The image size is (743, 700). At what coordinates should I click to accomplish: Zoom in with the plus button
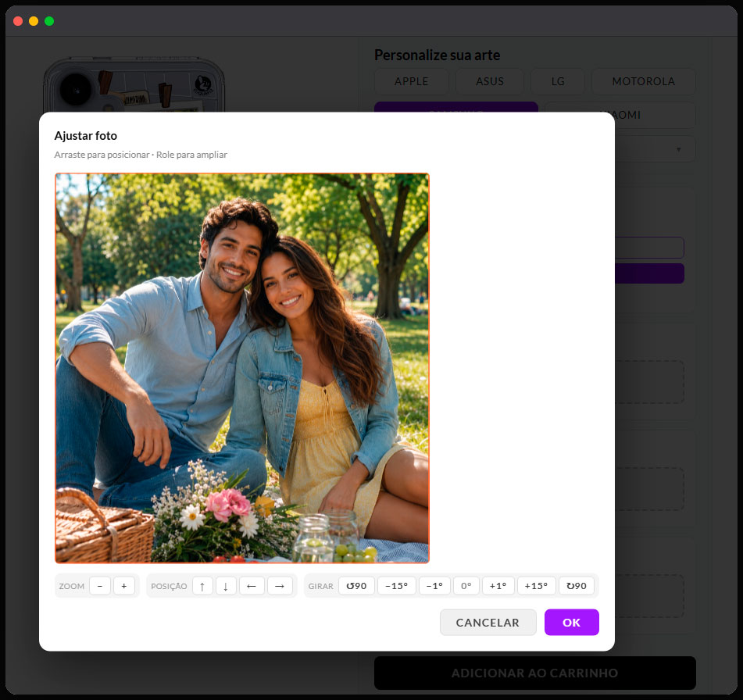pos(124,586)
